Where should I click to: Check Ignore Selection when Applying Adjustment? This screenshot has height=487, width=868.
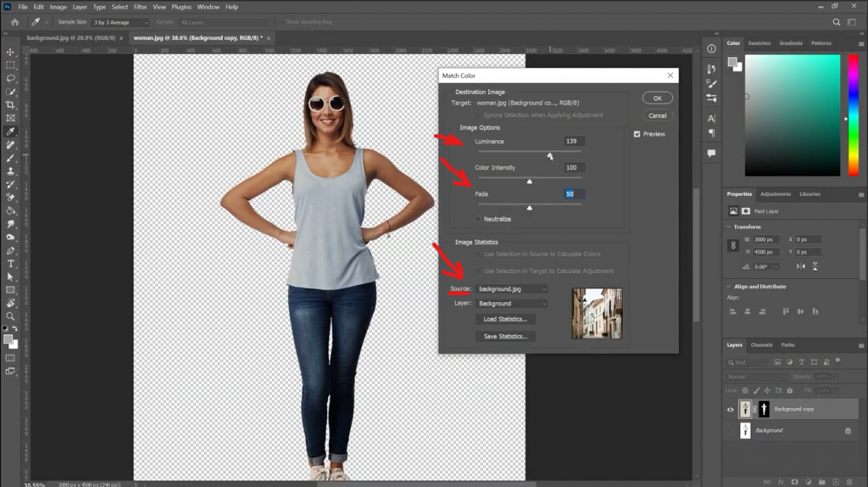point(478,115)
